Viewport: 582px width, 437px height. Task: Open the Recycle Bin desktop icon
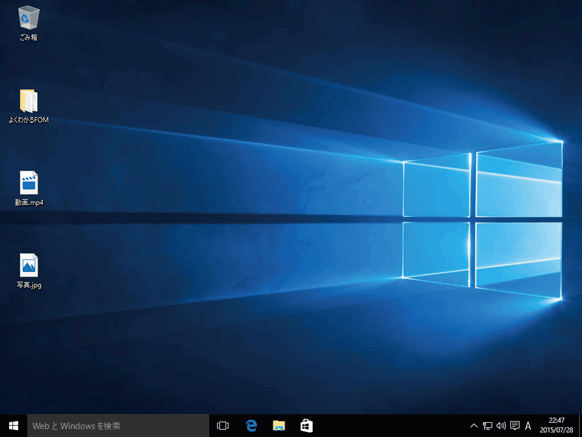click(x=29, y=18)
